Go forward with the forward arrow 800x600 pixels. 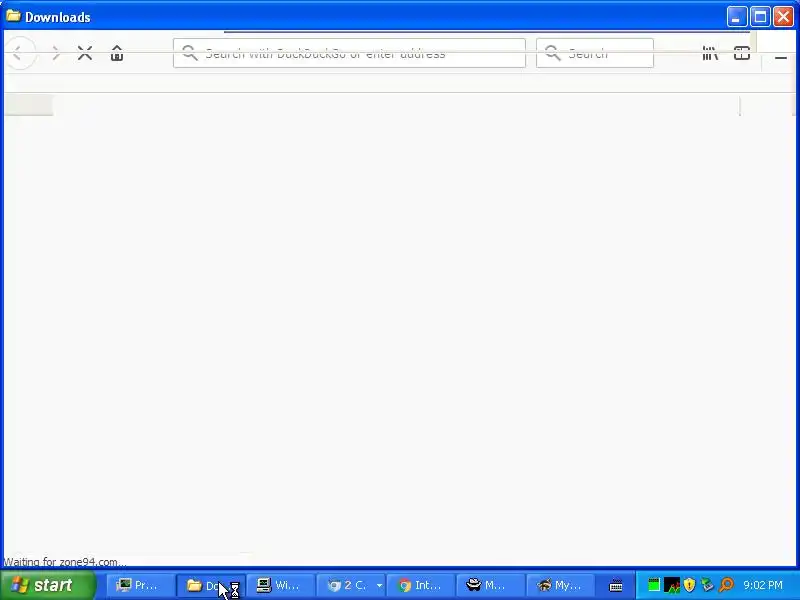(x=56, y=53)
